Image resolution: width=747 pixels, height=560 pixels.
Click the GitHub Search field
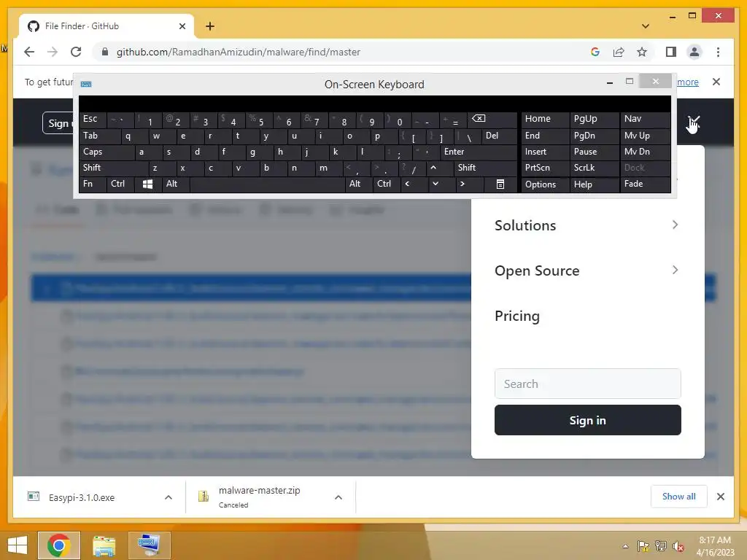coord(587,384)
